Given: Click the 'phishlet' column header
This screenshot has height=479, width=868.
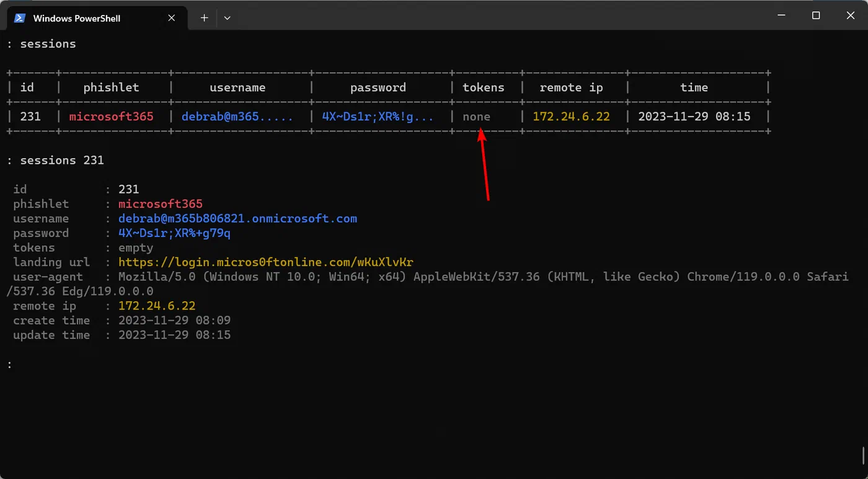Looking at the screenshot, I should tap(111, 87).
